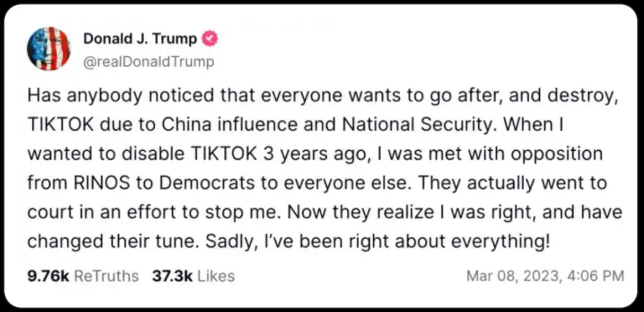Open the American flag profile avatar
644x312 pixels.
tap(48, 49)
